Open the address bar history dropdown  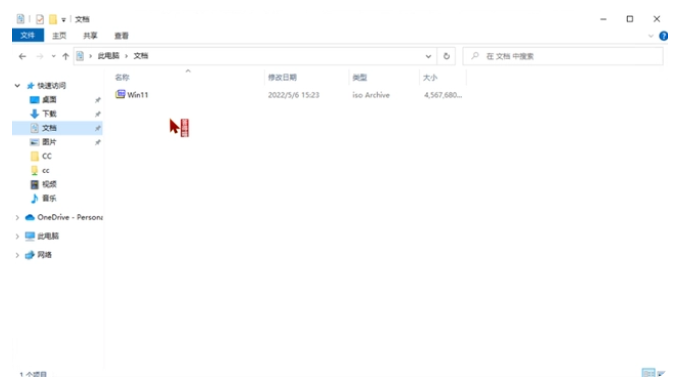coord(428,56)
